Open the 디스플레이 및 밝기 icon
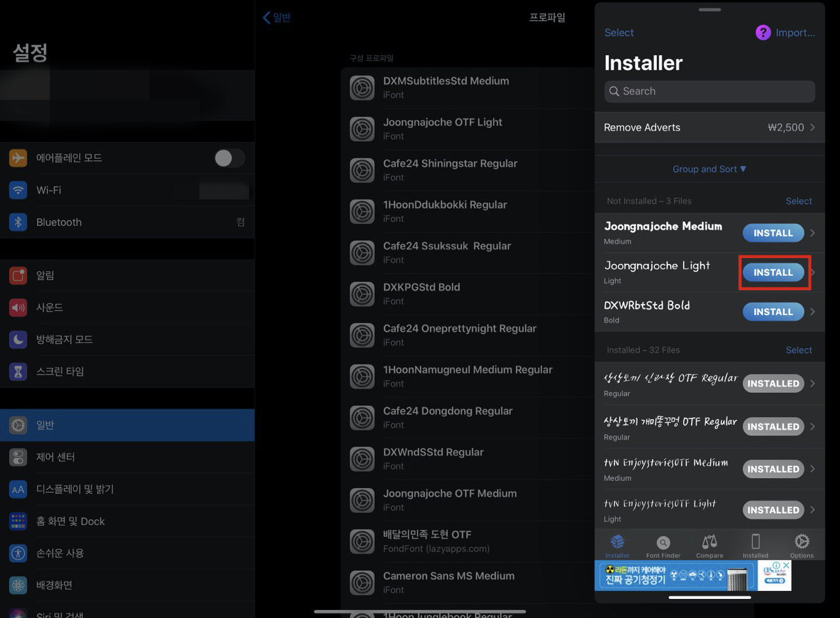This screenshot has height=618, width=840. (18, 489)
